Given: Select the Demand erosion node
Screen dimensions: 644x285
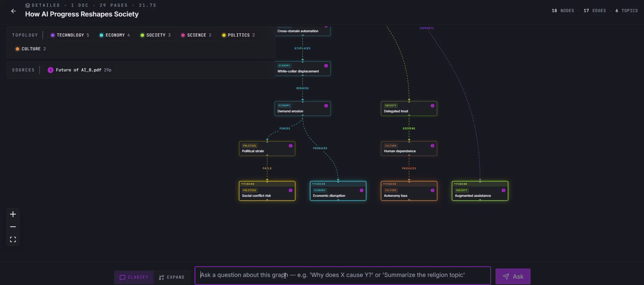Looking at the screenshot, I should [303, 109].
